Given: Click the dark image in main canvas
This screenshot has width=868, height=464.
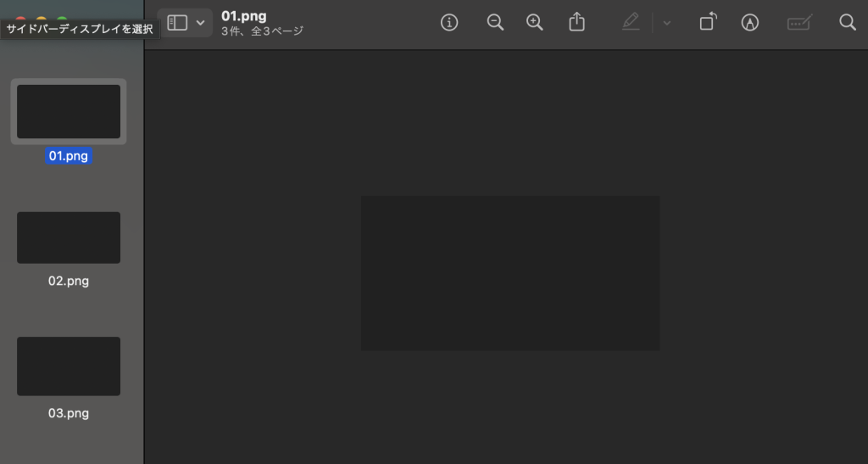Looking at the screenshot, I should [x=509, y=273].
